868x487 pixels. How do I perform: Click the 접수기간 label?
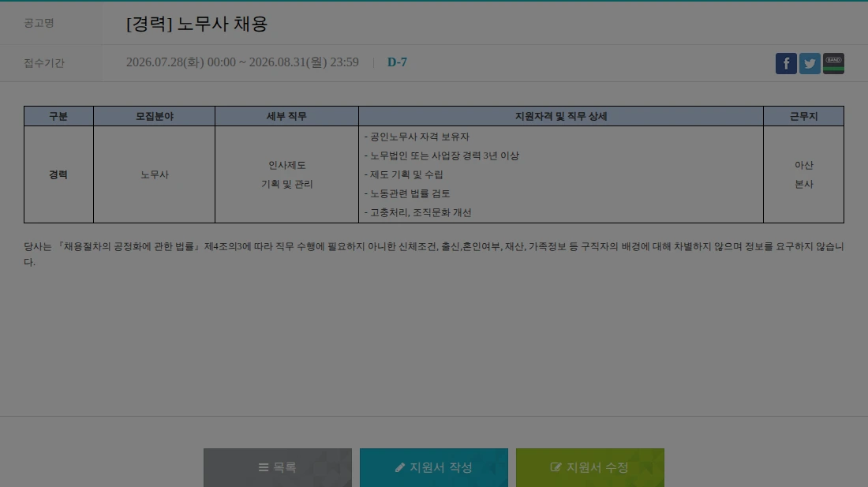pos(44,62)
